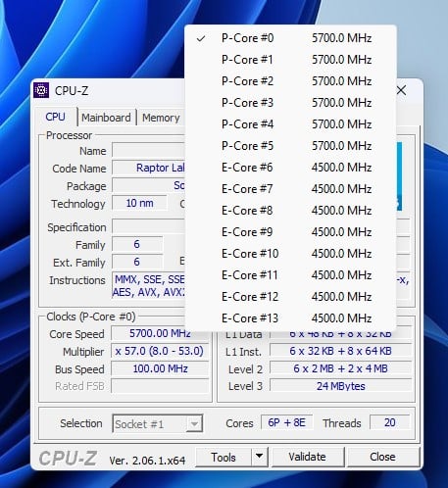Click the version text Ver. 2.06.1.x64

147,461
